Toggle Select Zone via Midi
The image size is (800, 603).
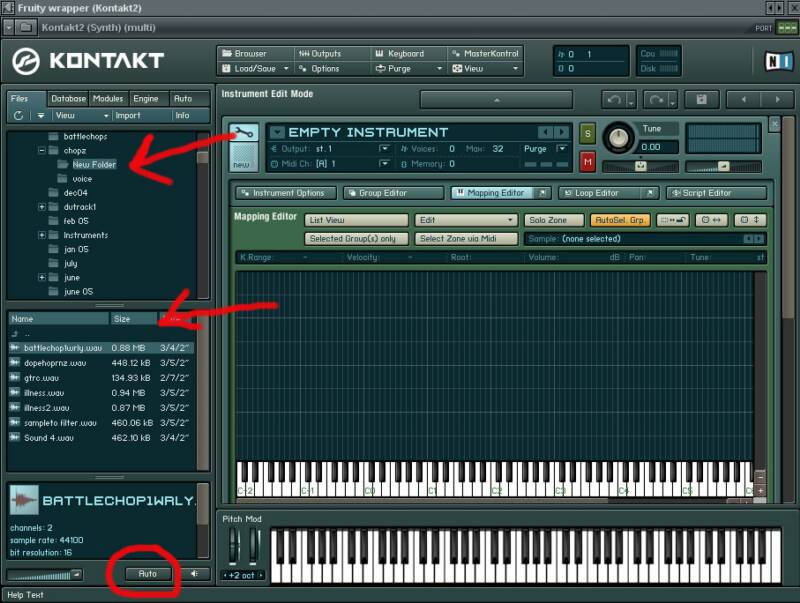point(466,238)
